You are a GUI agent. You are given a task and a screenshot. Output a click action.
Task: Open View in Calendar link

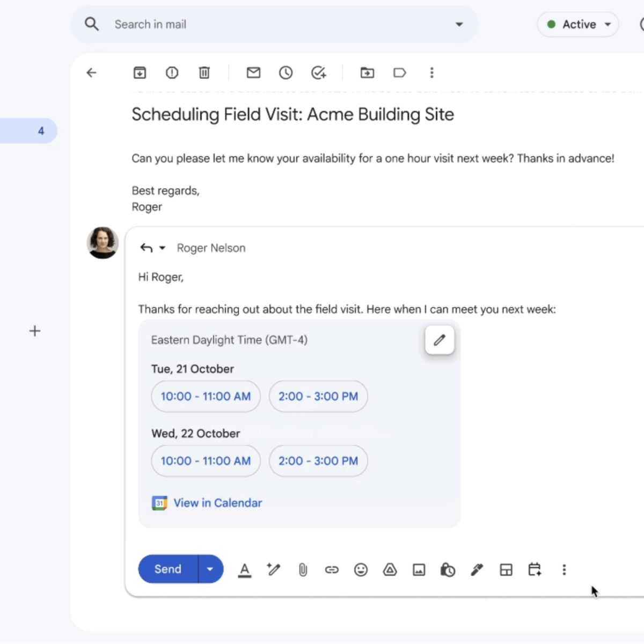click(217, 503)
